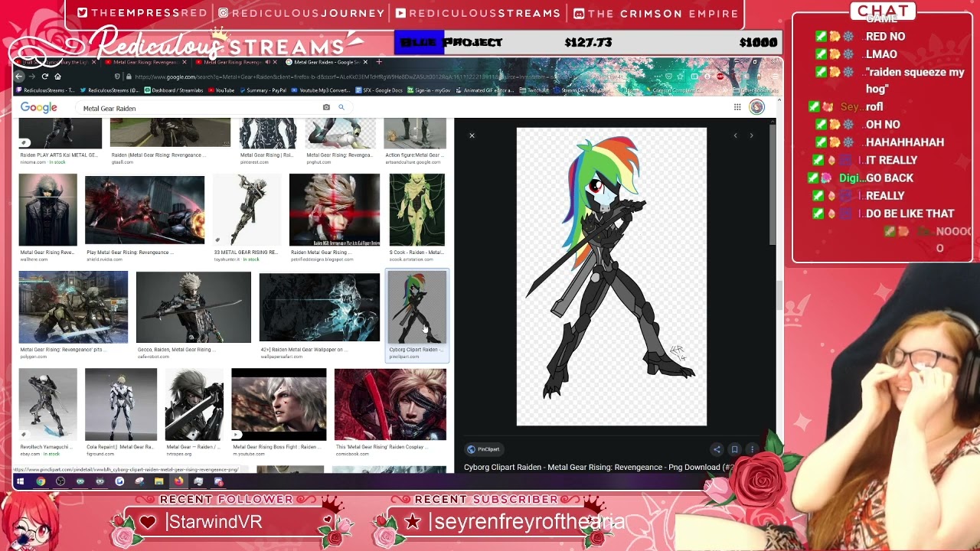Open the S Cook - Raiden thumbnail
This screenshot has width=980, height=551.
pyautogui.click(x=416, y=210)
